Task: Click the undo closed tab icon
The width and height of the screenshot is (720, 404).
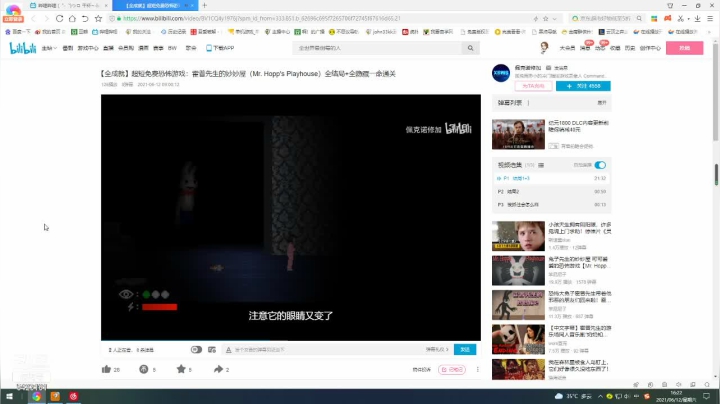Action: [85, 19]
